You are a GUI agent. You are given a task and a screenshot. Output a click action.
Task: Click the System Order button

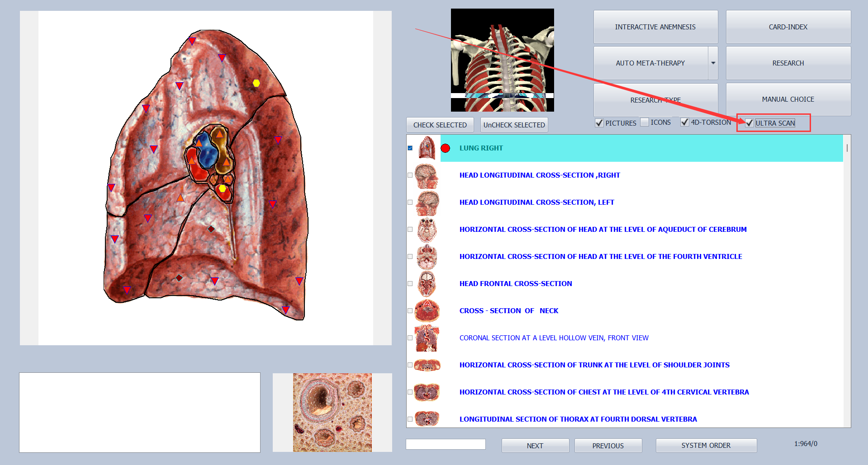point(706,446)
